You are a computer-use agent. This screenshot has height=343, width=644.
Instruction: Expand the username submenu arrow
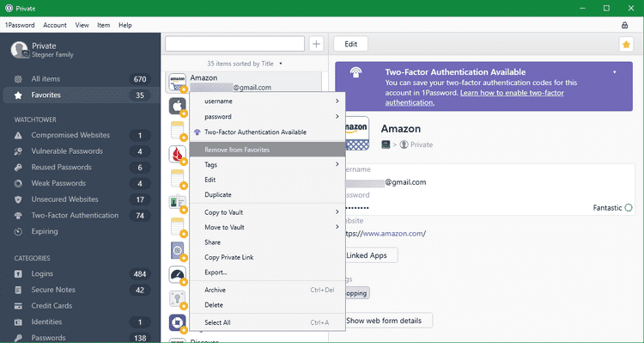pos(337,101)
